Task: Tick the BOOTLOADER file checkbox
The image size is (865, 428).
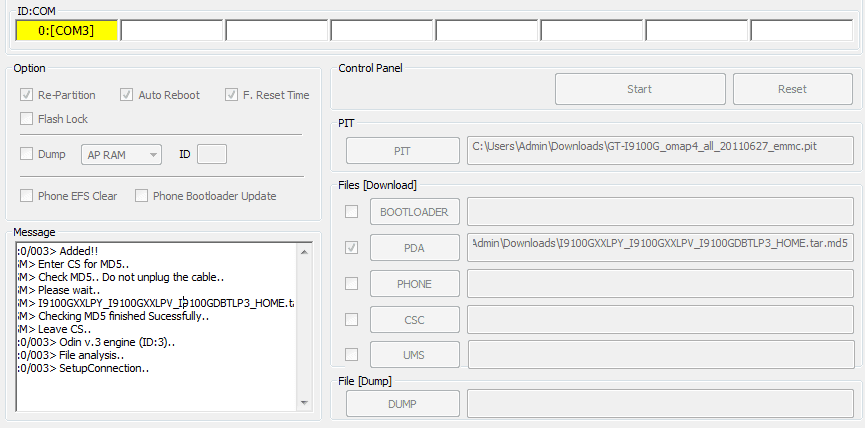Action: [x=351, y=211]
